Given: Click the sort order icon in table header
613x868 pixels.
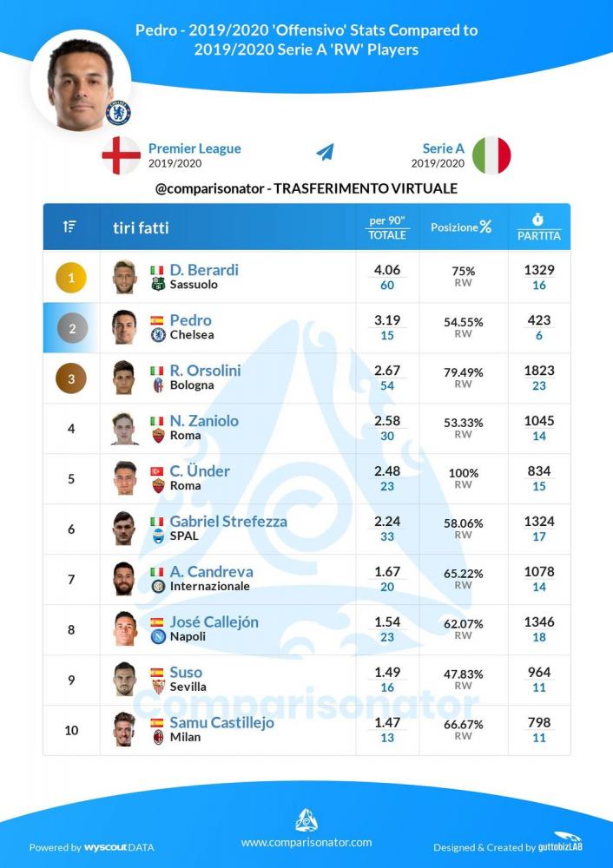Looking at the screenshot, I should click(69, 227).
